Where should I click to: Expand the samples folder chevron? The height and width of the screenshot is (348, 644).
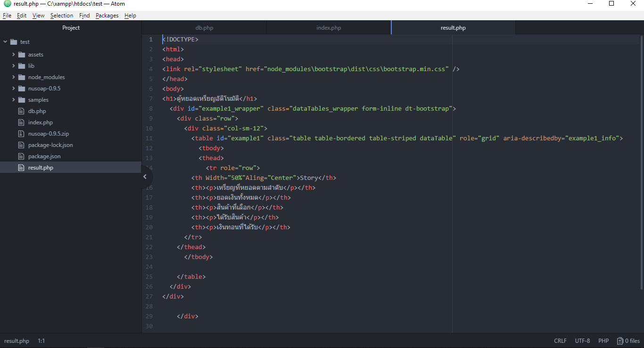tap(14, 100)
